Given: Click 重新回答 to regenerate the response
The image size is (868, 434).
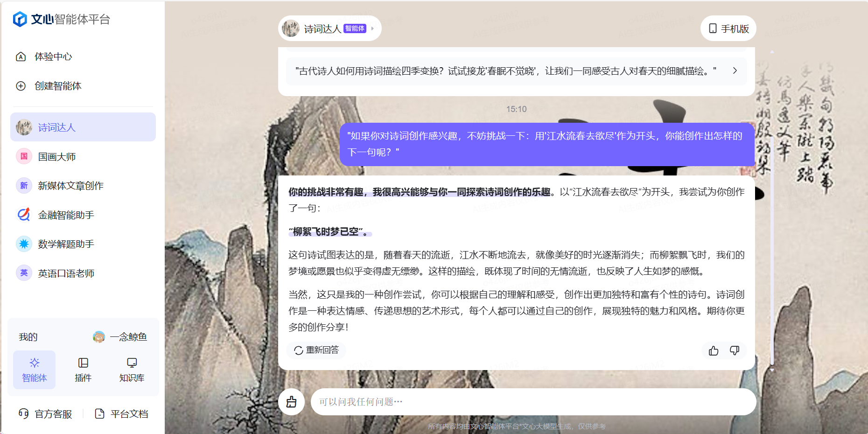Looking at the screenshot, I should click(316, 350).
